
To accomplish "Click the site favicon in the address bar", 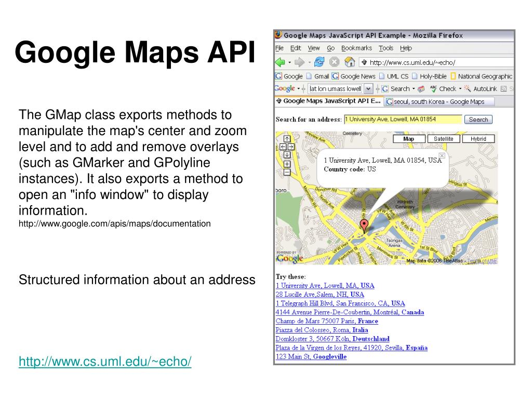I will (364, 62).
